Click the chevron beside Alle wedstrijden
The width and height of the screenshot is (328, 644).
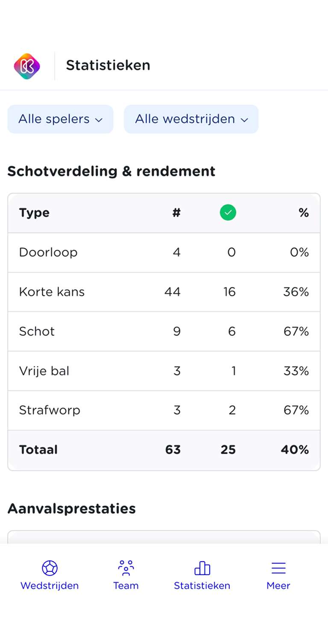[x=244, y=120]
